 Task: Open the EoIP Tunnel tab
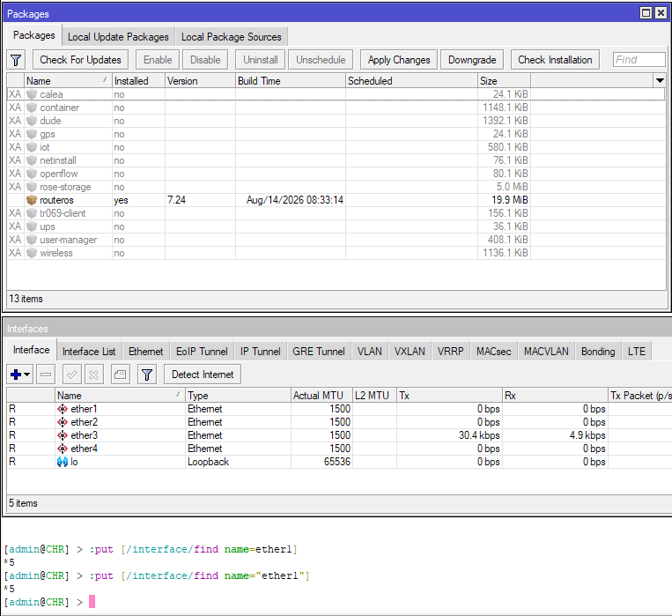click(202, 352)
